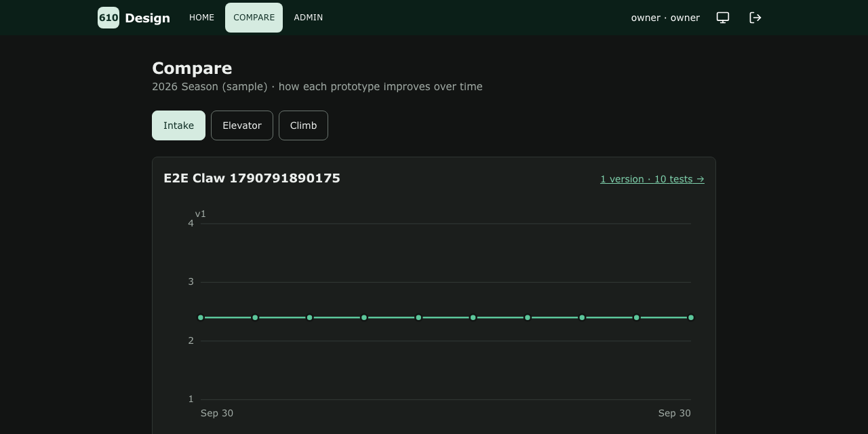Viewport: 868px width, 434px height.
Task: Click the '2026 Season (sample)' subtitle text
Action: coord(210,87)
